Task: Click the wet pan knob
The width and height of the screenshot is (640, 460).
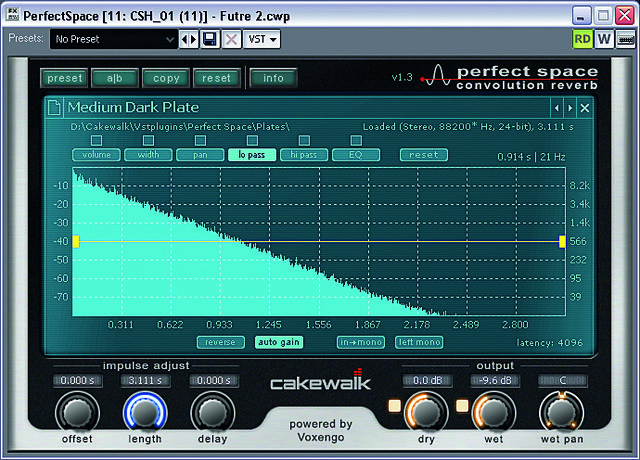Action: tap(562, 413)
